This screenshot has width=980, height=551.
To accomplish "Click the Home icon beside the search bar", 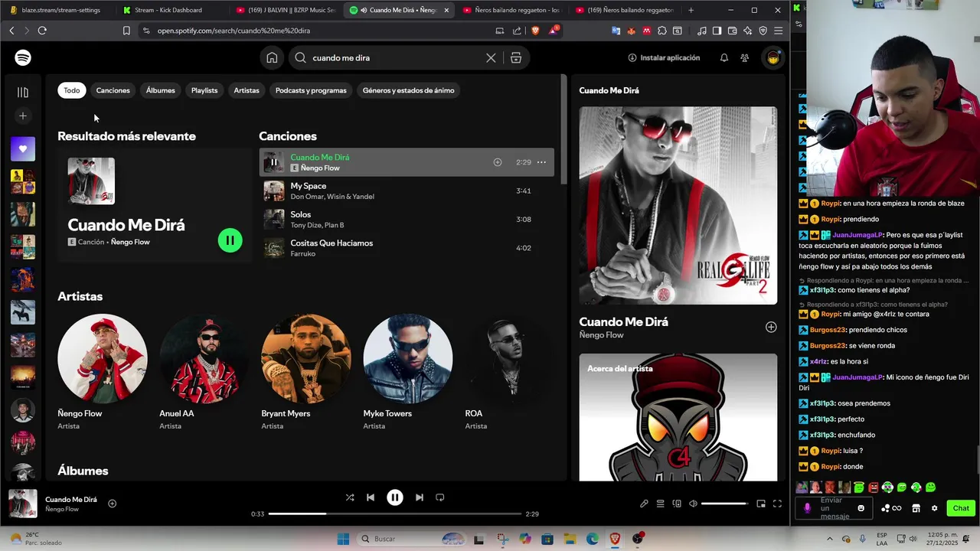I will (x=272, y=57).
